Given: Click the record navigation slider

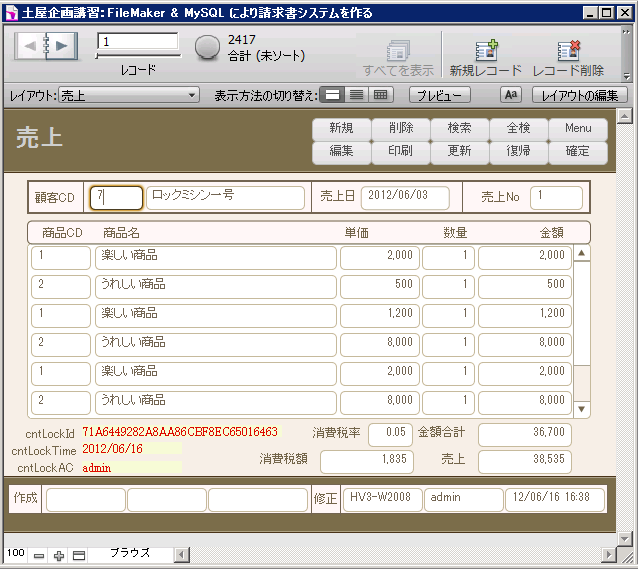Looking at the screenshot, I should (138, 55).
